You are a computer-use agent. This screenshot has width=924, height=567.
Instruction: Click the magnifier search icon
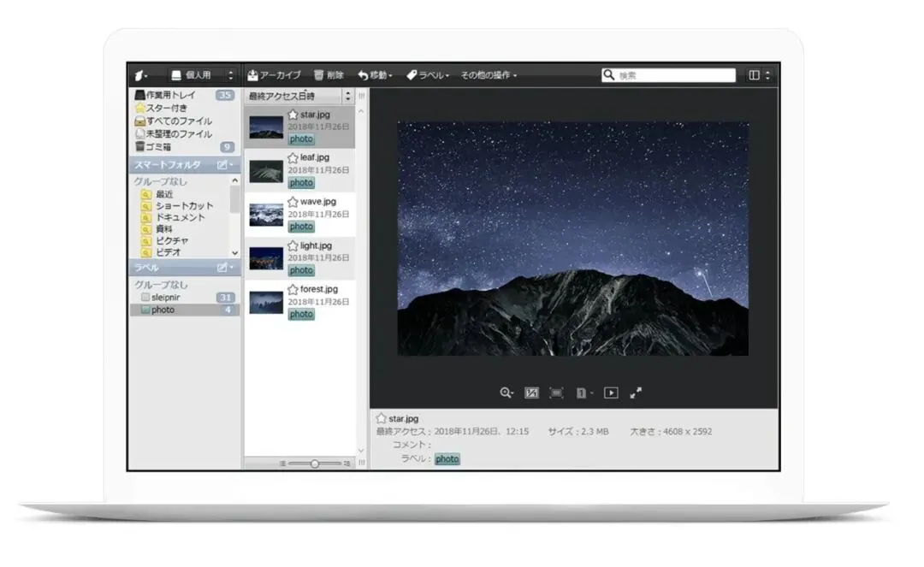tap(609, 74)
